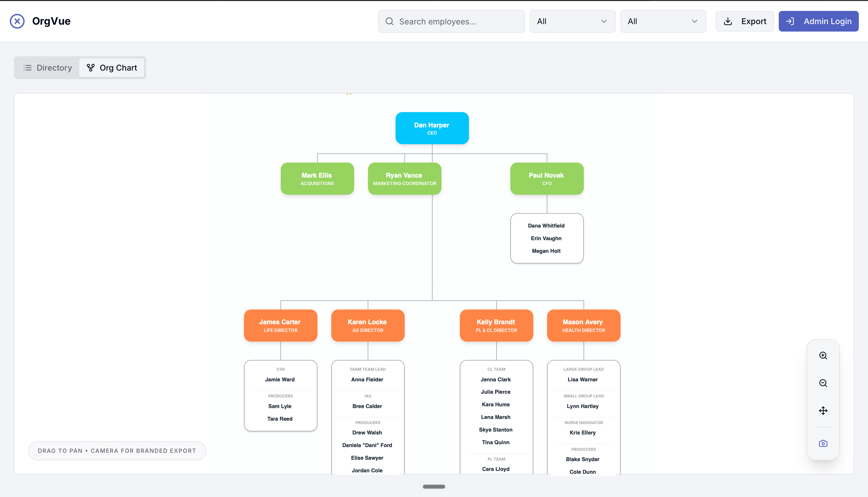Select the Mark Ellis Acquisitions node
This screenshot has width=868, height=497.
(x=317, y=178)
